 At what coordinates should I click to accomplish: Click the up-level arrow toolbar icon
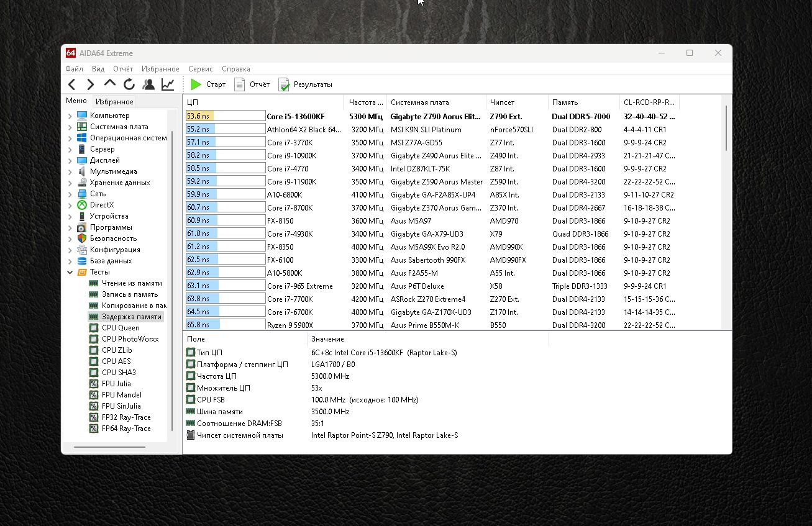click(110, 84)
